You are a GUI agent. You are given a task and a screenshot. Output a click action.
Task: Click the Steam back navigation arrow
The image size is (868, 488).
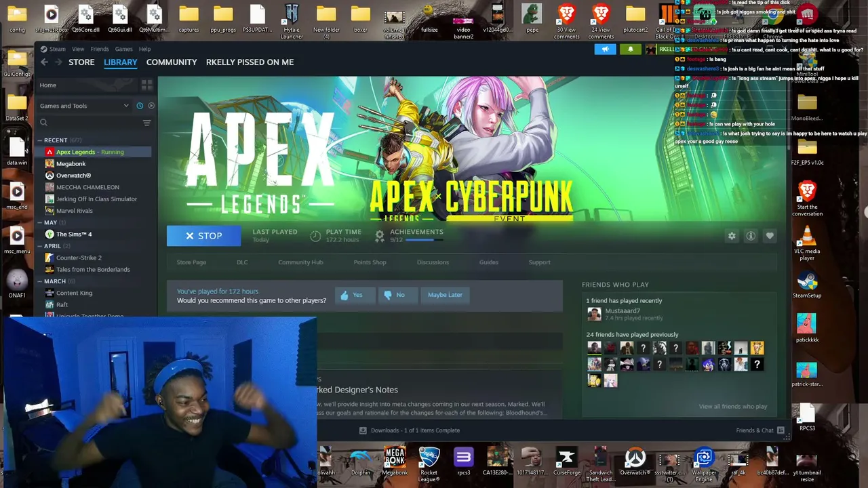pyautogui.click(x=44, y=62)
